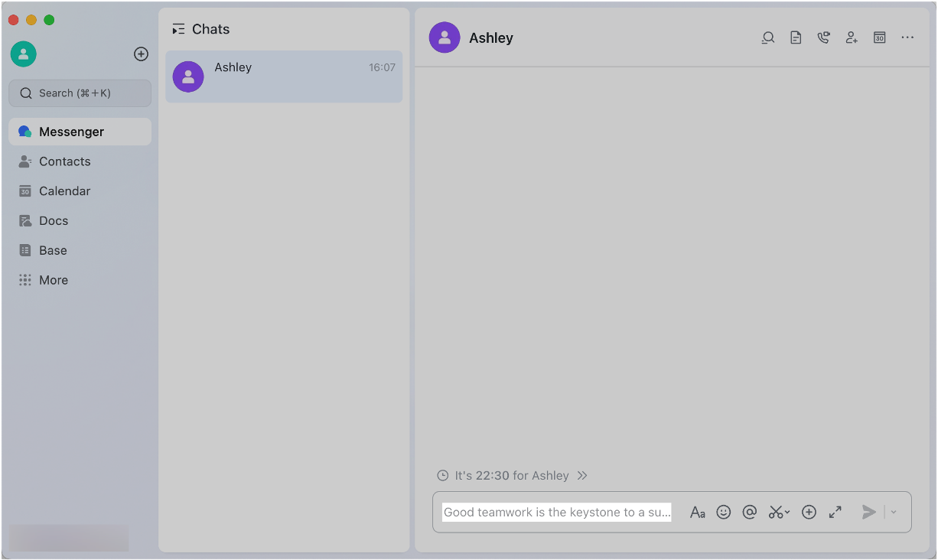Open the emoji picker in the composer
This screenshot has width=938, height=560.
click(724, 512)
